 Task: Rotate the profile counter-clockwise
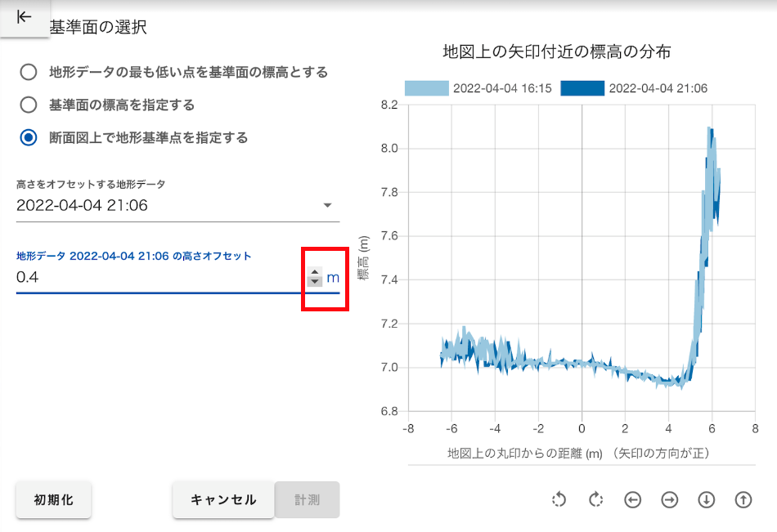pyautogui.click(x=559, y=499)
